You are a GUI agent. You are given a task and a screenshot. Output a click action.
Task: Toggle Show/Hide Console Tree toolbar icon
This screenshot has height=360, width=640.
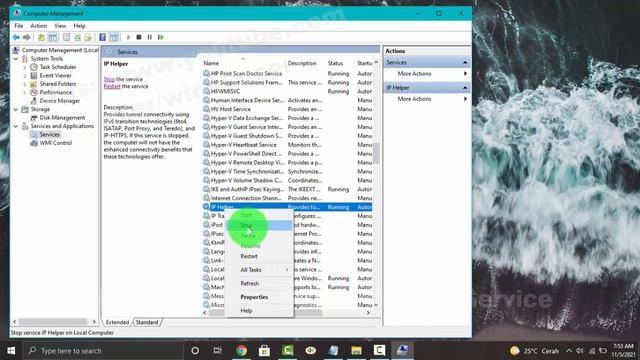coord(53,37)
